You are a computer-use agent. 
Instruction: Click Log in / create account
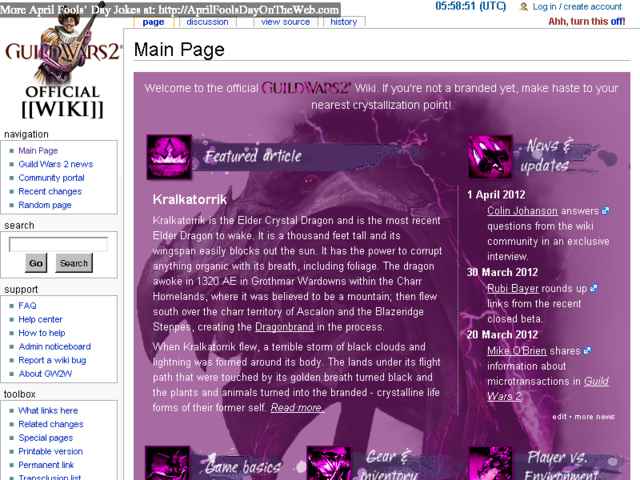[x=577, y=7]
